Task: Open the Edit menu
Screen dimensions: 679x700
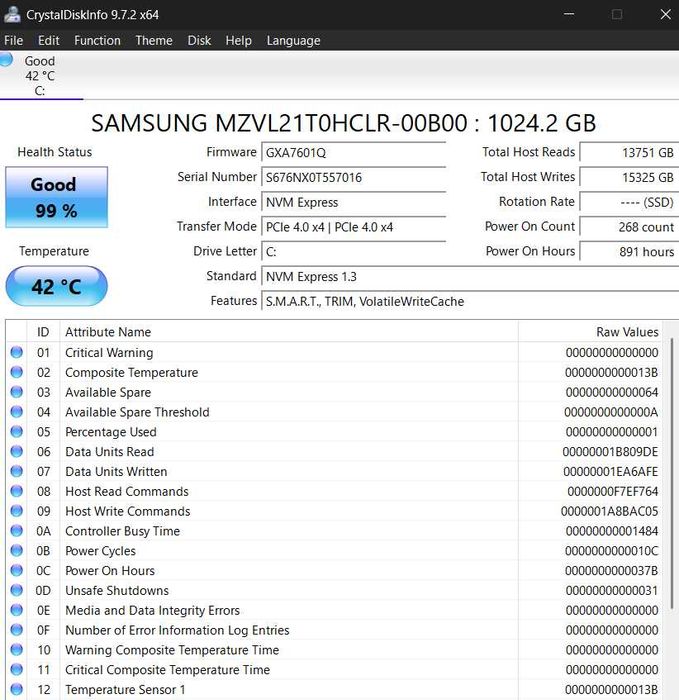Action: 48,41
